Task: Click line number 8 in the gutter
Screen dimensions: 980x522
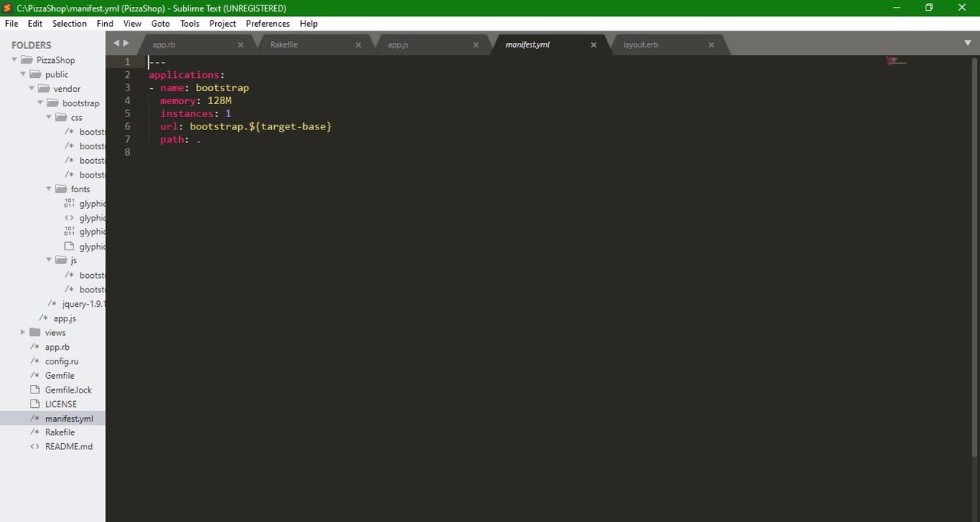Action: (127, 152)
